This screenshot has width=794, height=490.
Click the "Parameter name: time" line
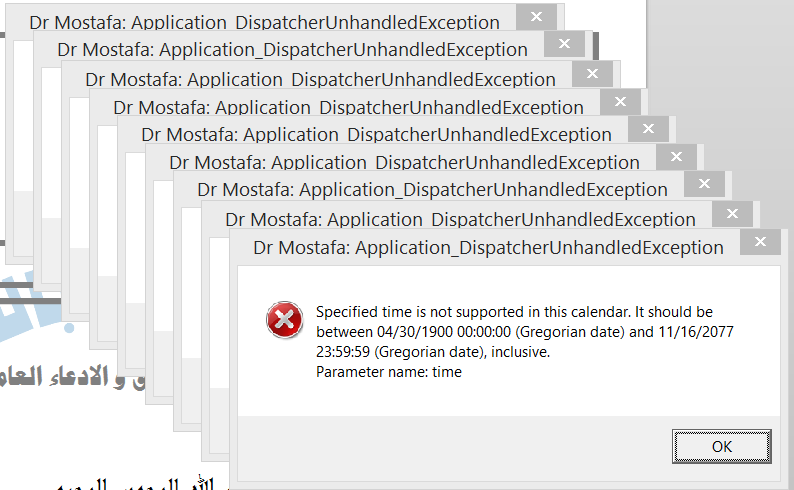(x=389, y=372)
